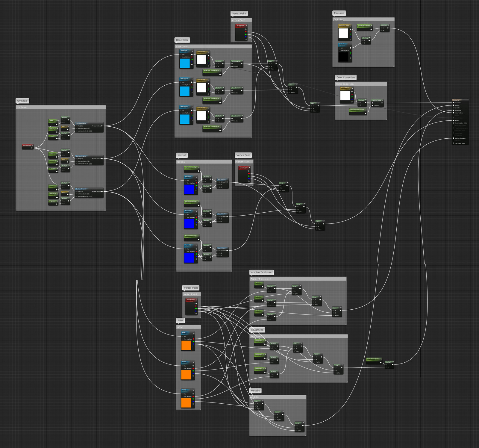Select the UV Scale comment bubble
The width and height of the screenshot is (479, 448).
(x=22, y=101)
